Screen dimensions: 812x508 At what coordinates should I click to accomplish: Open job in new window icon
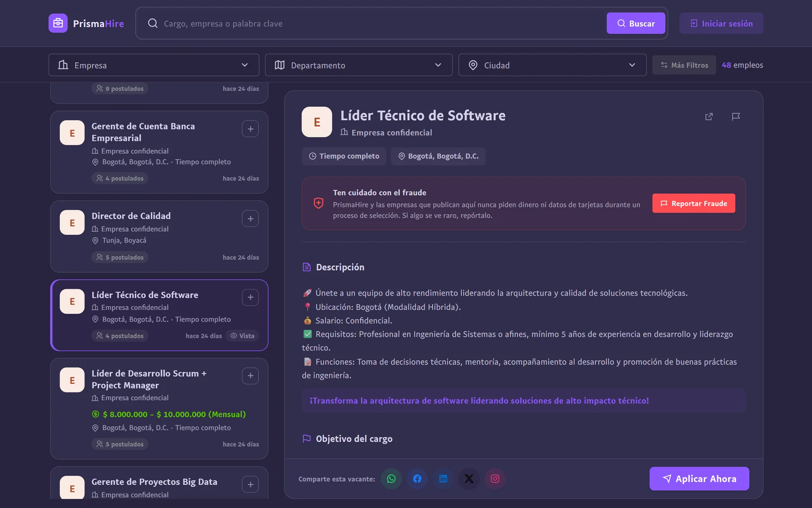[x=709, y=117]
